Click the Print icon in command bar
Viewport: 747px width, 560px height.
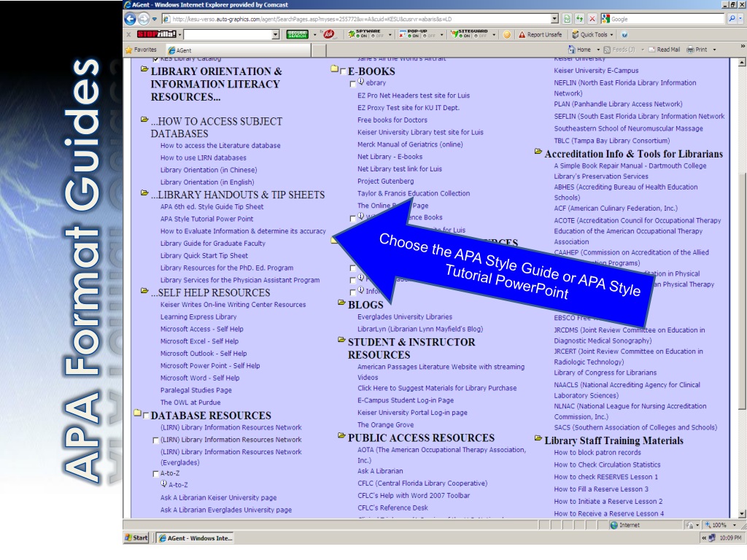point(690,50)
